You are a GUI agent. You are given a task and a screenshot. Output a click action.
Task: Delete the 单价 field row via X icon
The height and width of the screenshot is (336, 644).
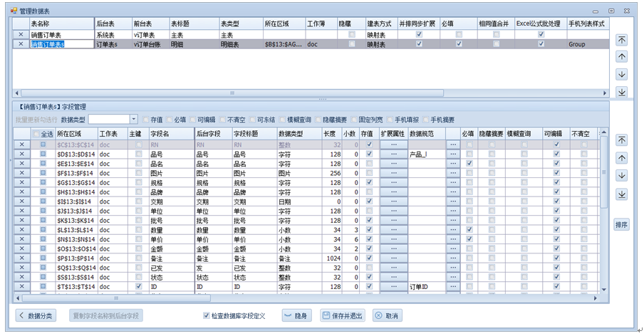pyautogui.click(x=22, y=239)
